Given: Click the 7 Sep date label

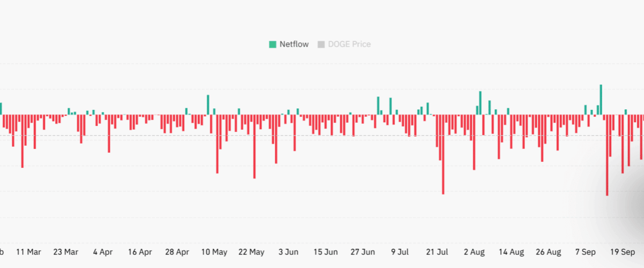Looking at the screenshot, I should point(585,252).
